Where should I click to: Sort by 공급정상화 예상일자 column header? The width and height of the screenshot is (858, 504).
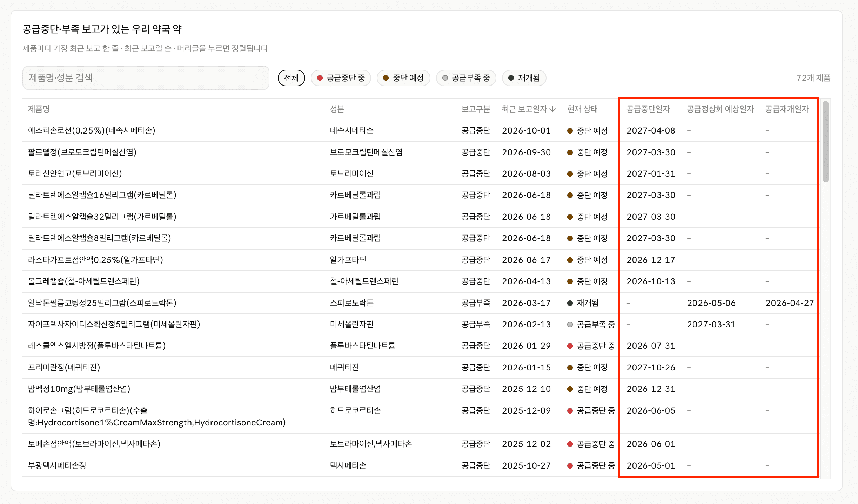click(x=720, y=109)
